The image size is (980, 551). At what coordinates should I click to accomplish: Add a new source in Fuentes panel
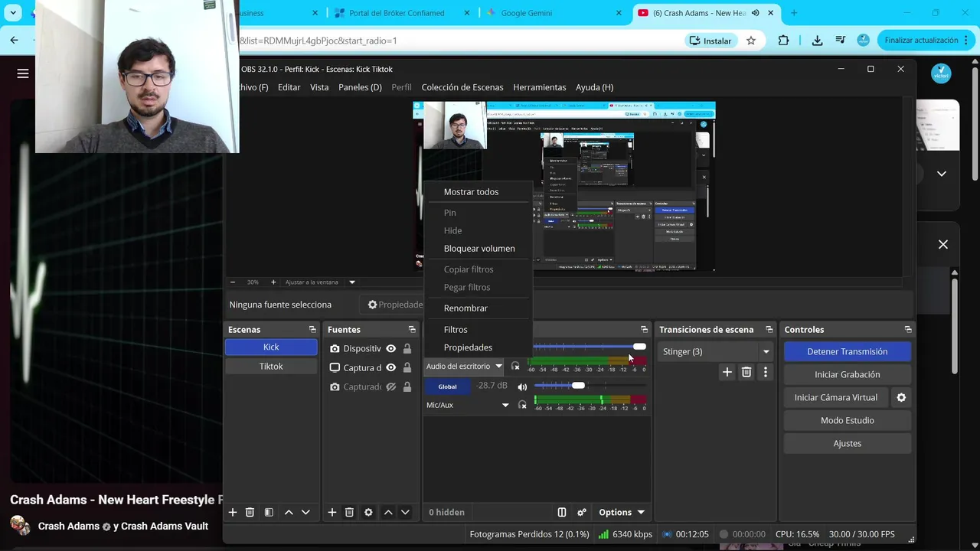[x=332, y=512]
